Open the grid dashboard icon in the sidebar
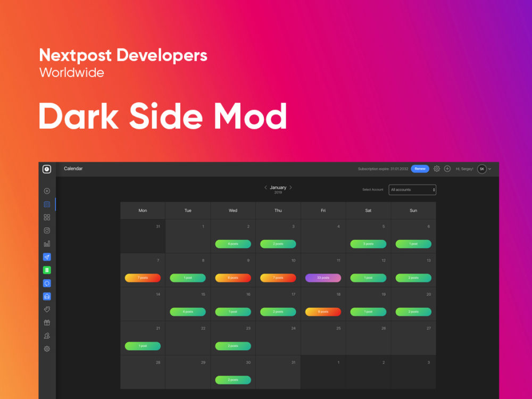532x399 pixels. pyautogui.click(x=47, y=217)
